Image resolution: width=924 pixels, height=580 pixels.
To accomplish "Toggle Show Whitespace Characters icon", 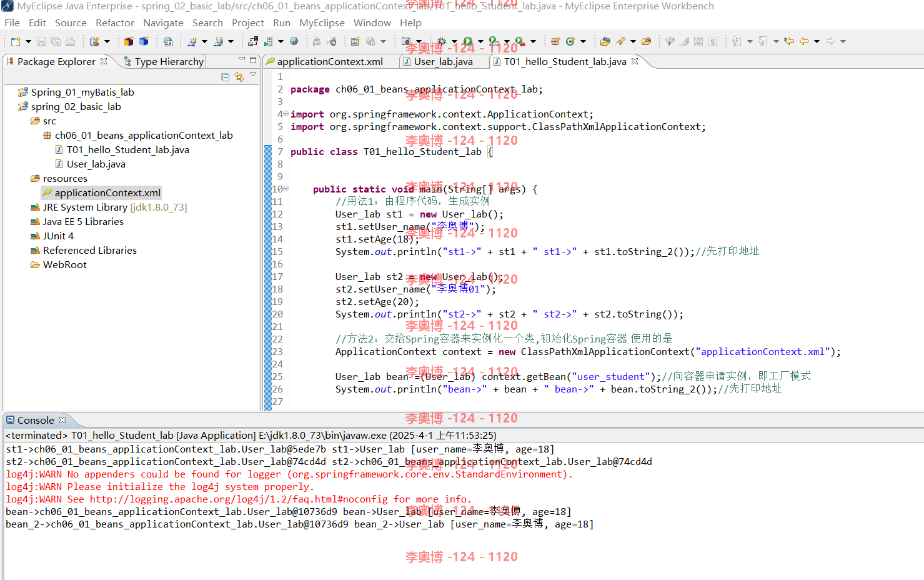I will point(713,41).
